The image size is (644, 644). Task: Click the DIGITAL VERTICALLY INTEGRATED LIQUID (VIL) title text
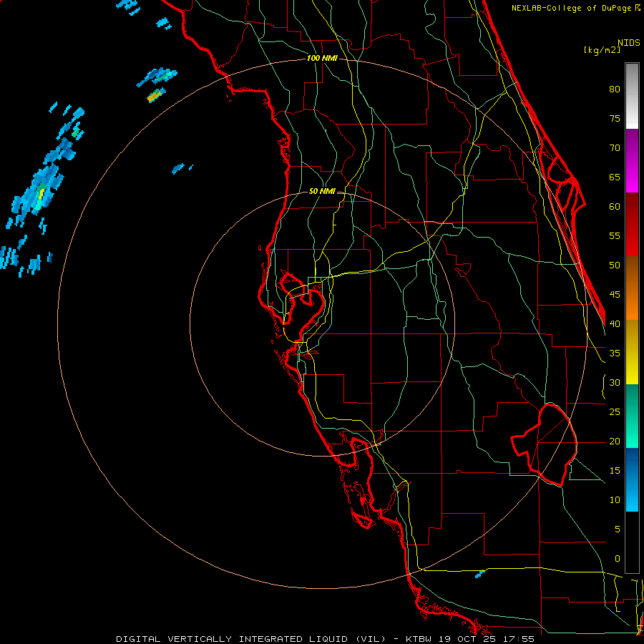250,639
